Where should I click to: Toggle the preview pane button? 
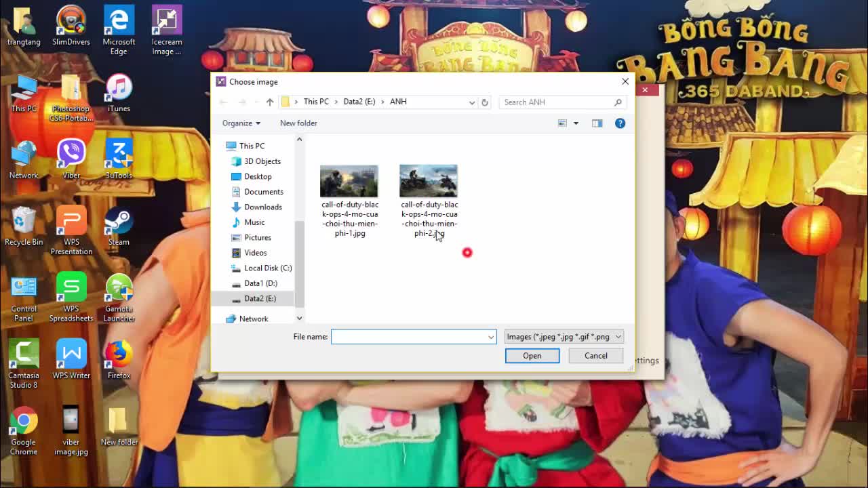coord(597,123)
